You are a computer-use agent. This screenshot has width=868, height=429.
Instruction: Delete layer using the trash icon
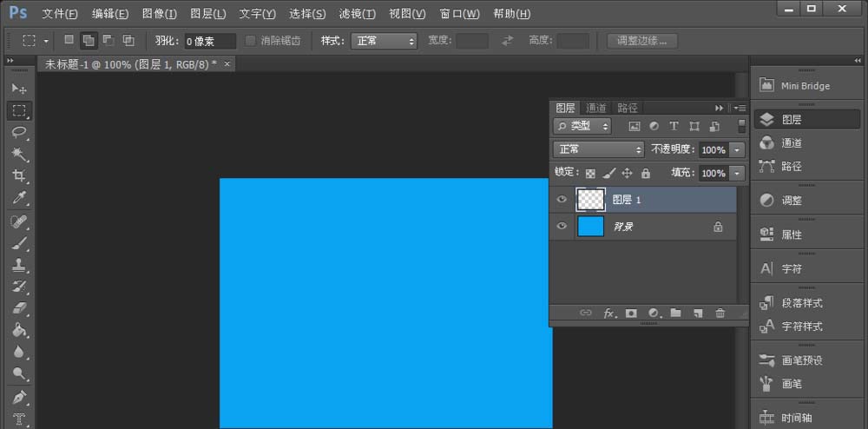[720, 313]
